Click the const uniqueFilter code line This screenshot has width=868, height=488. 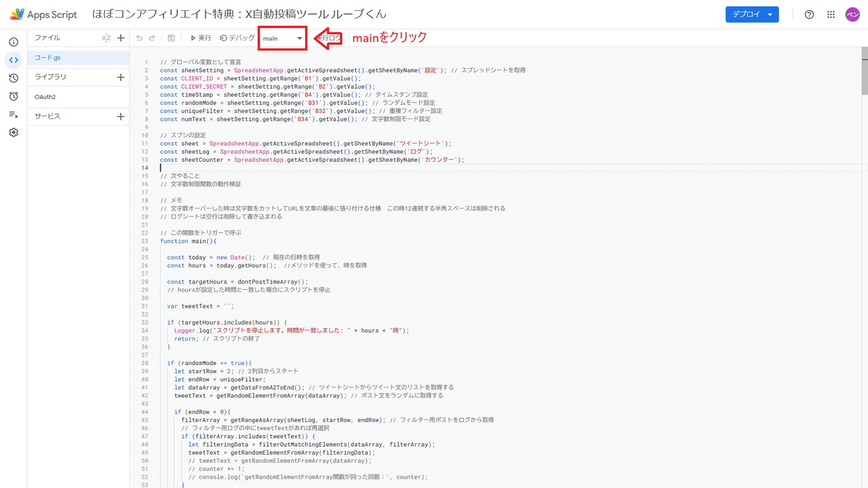click(x=301, y=111)
